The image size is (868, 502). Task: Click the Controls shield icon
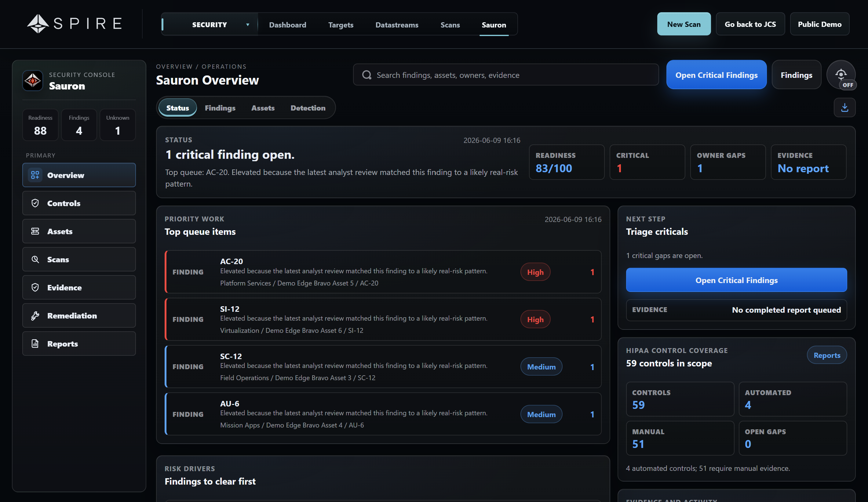click(35, 203)
